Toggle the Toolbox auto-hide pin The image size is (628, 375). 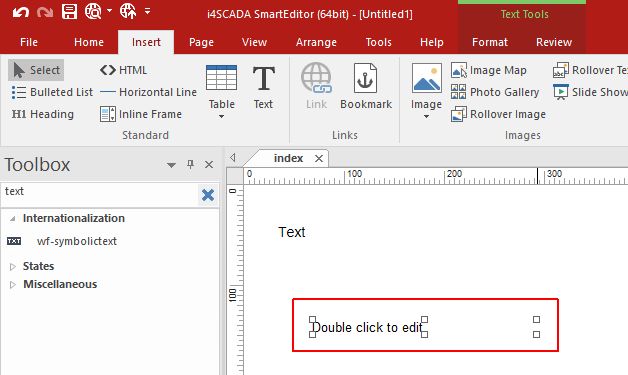(191, 164)
